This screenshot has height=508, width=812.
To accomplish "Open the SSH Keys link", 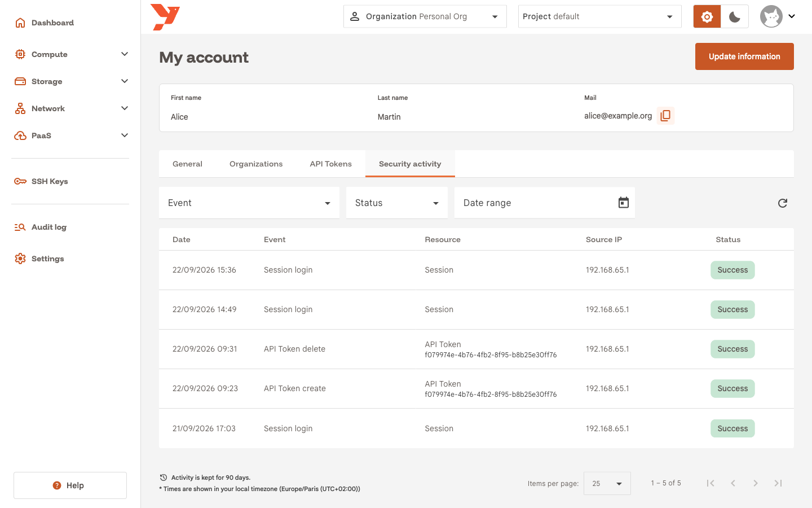I will (50, 181).
